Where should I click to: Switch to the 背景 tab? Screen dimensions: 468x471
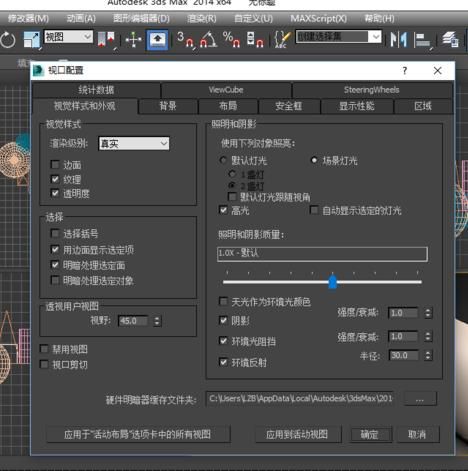click(x=168, y=106)
